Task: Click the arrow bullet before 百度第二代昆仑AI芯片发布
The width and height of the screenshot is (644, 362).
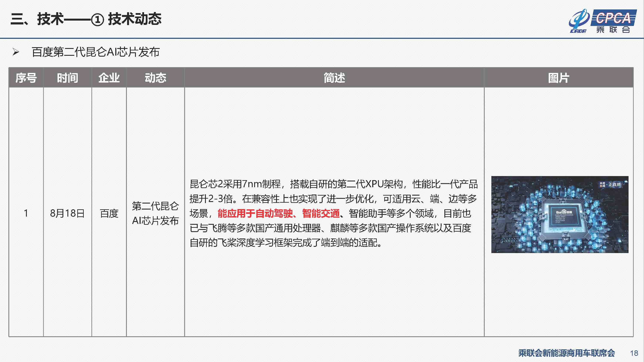Action: [x=16, y=52]
